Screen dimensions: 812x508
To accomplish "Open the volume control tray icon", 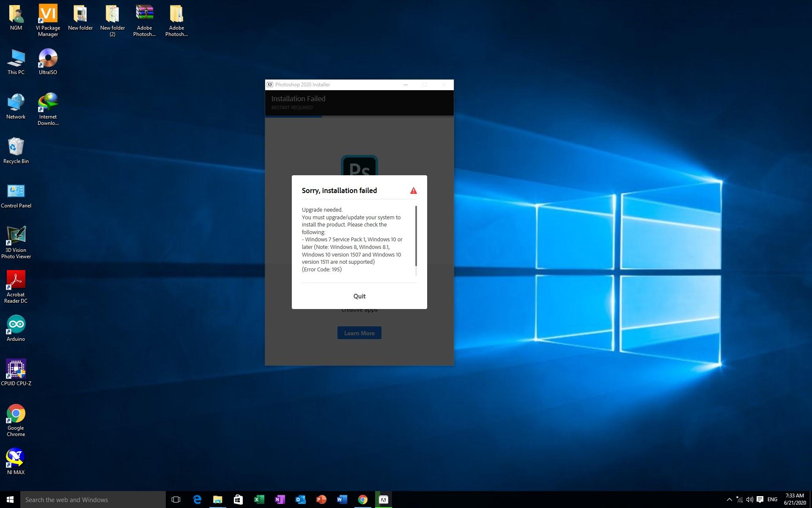I will 749,500.
